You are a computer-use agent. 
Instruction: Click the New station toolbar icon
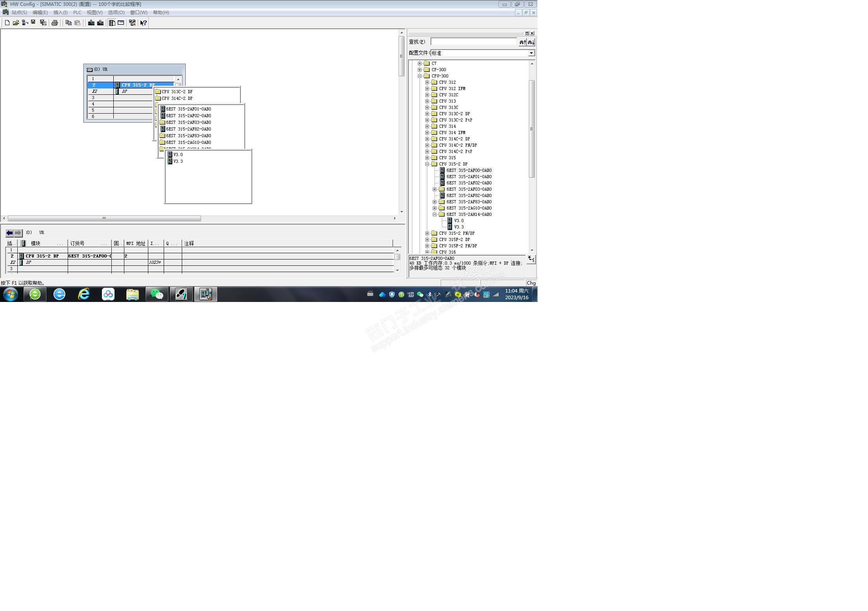click(x=7, y=23)
